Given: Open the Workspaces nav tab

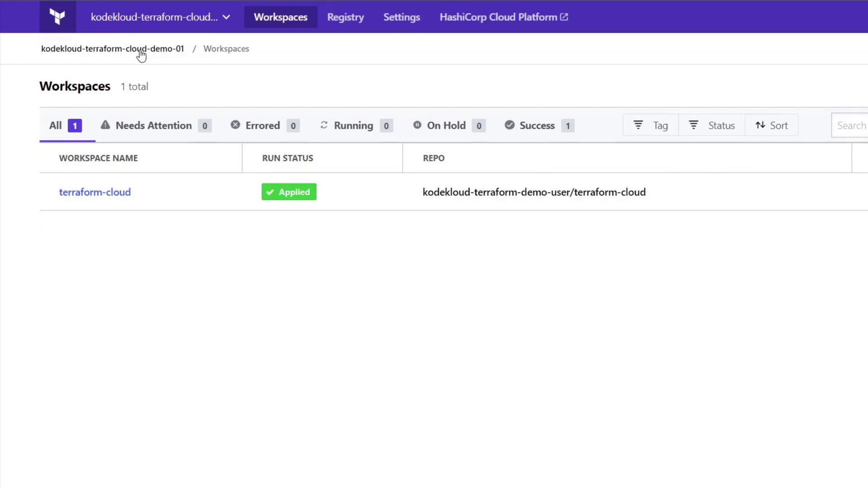Looking at the screenshot, I should [x=280, y=17].
